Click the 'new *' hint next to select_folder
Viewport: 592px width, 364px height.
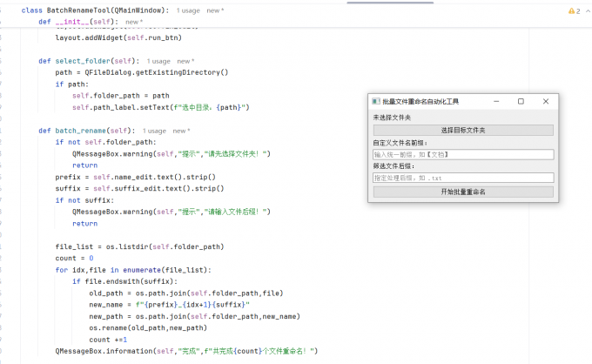(x=185, y=61)
